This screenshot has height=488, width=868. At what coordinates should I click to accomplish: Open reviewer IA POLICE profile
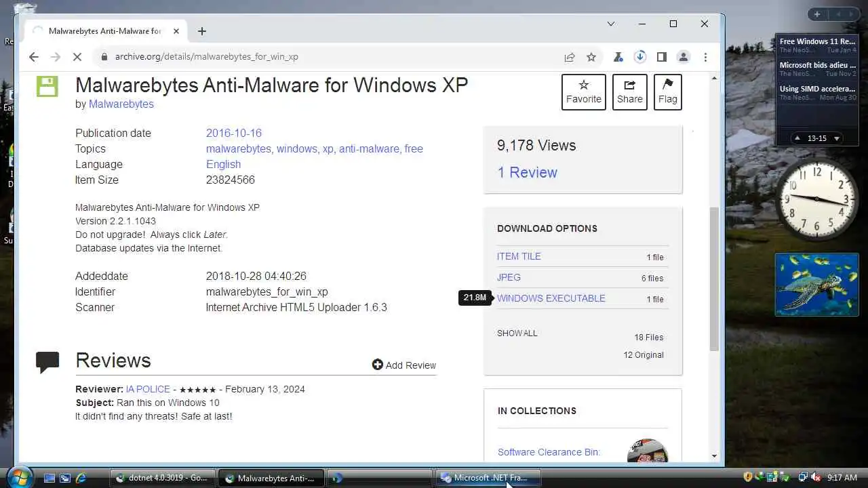[x=147, y=389]
